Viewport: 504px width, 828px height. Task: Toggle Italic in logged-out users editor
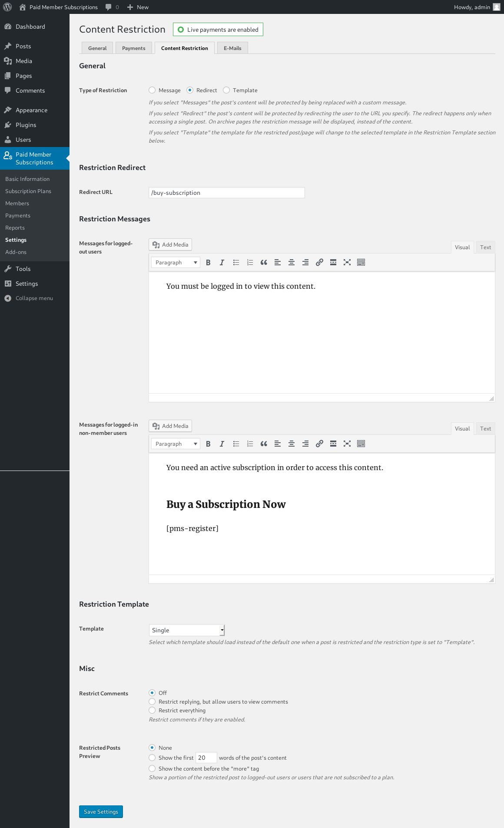click(222, 262)
